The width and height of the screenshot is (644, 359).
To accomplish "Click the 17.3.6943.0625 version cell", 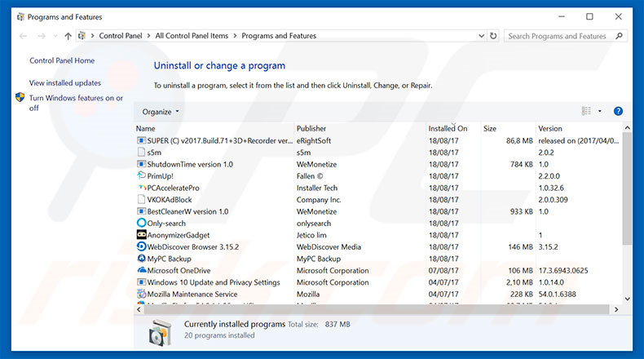I will coord(563,270).
